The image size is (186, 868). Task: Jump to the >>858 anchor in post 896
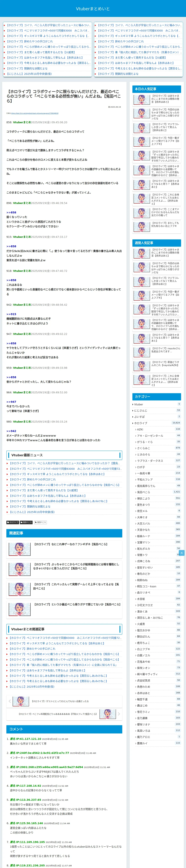[x=11, y=213]
